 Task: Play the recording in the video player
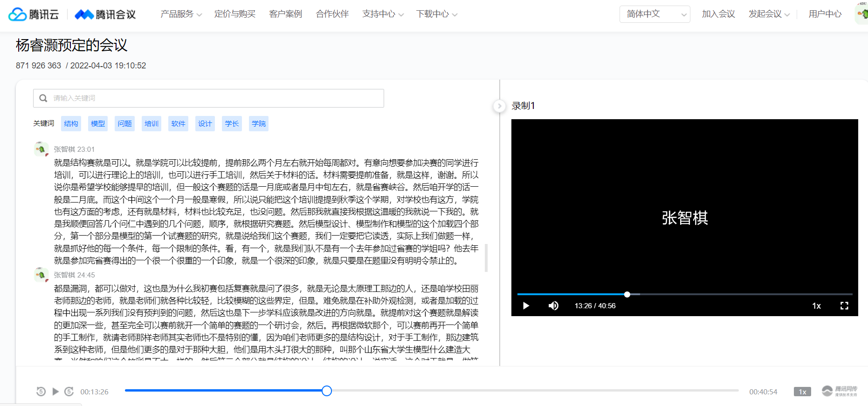click(526, 306)
